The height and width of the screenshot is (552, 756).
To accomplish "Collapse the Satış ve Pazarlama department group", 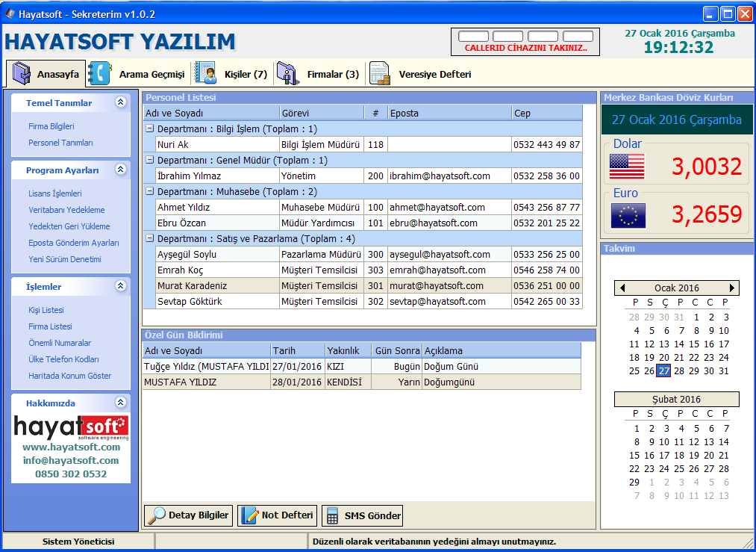I will point(149,238).
